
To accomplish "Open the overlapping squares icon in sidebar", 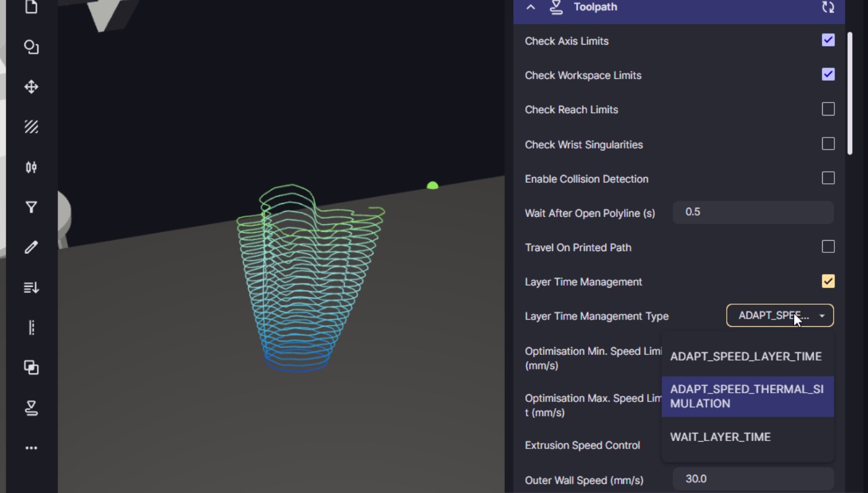I will click(x=31, y=367).
